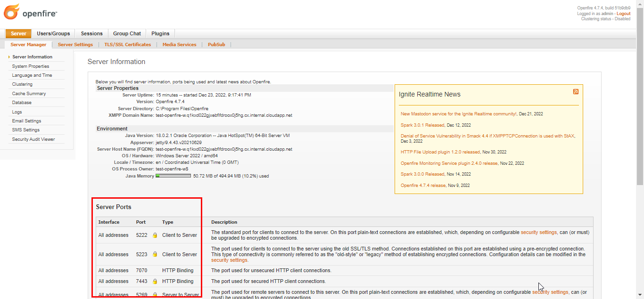Open Denial of Service Vulnerability news link

(487, 136)
